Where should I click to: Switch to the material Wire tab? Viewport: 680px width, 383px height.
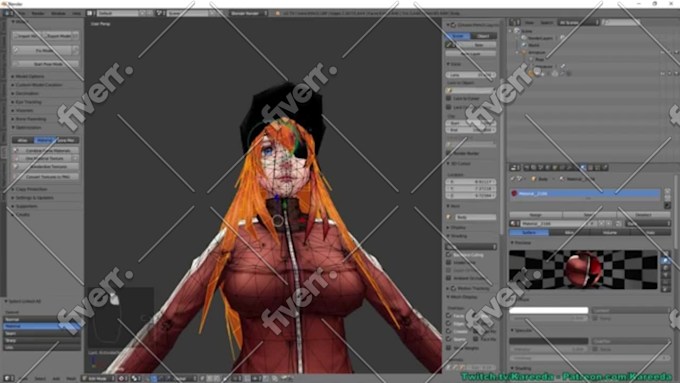pyautogui.click(x=569, y=232)
